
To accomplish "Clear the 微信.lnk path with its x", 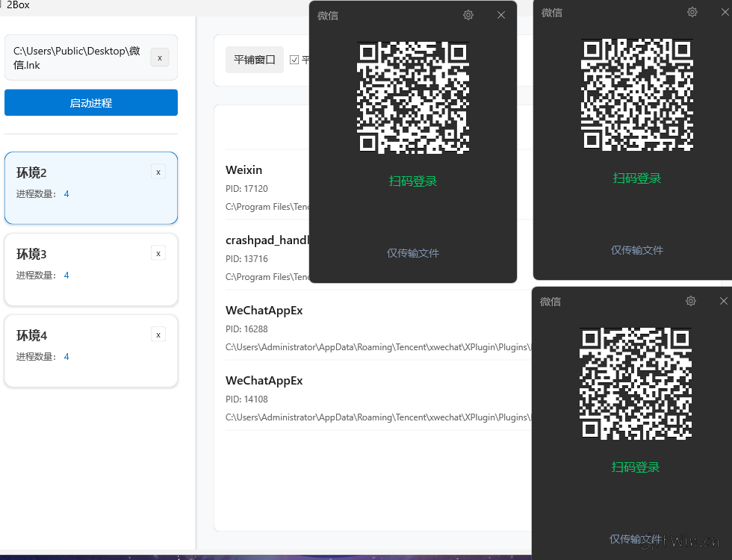I will click(160, 57).
